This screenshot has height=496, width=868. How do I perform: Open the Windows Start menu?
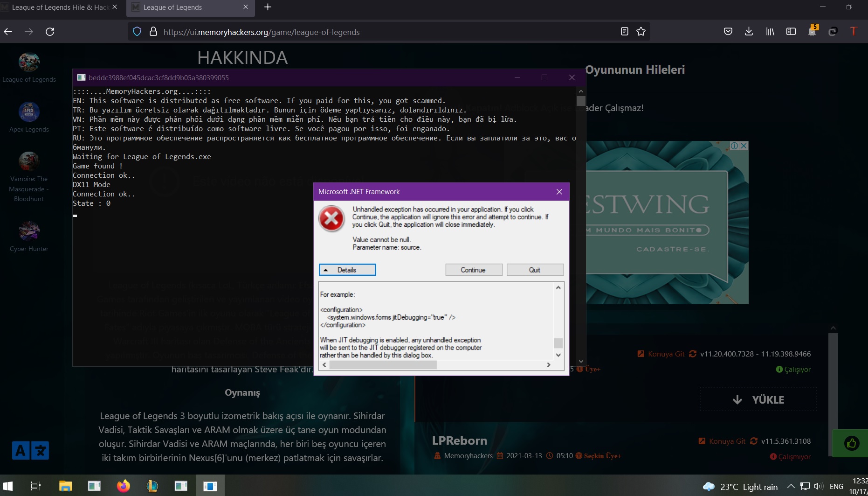click(8, 486)
